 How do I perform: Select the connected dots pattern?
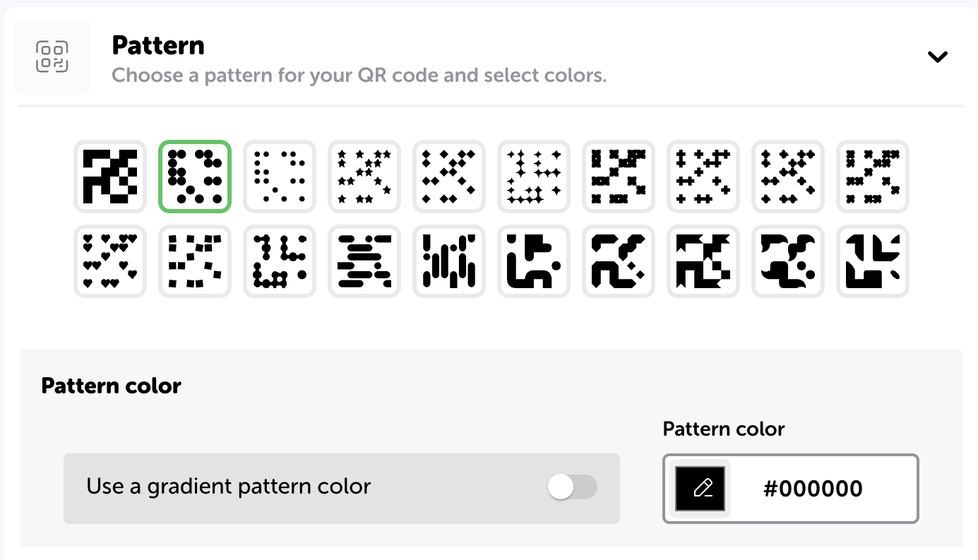click(x=280, y=261)
